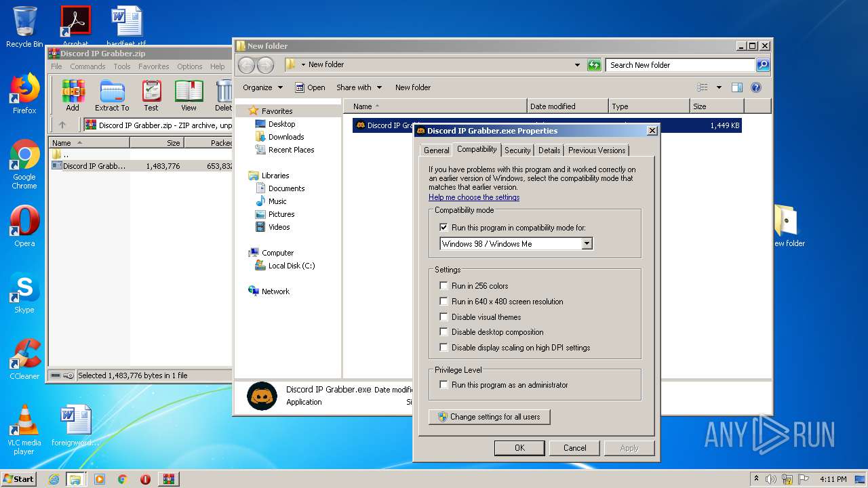Click Explorer back navigation button
Screen dimensions: 868x488
246,65
